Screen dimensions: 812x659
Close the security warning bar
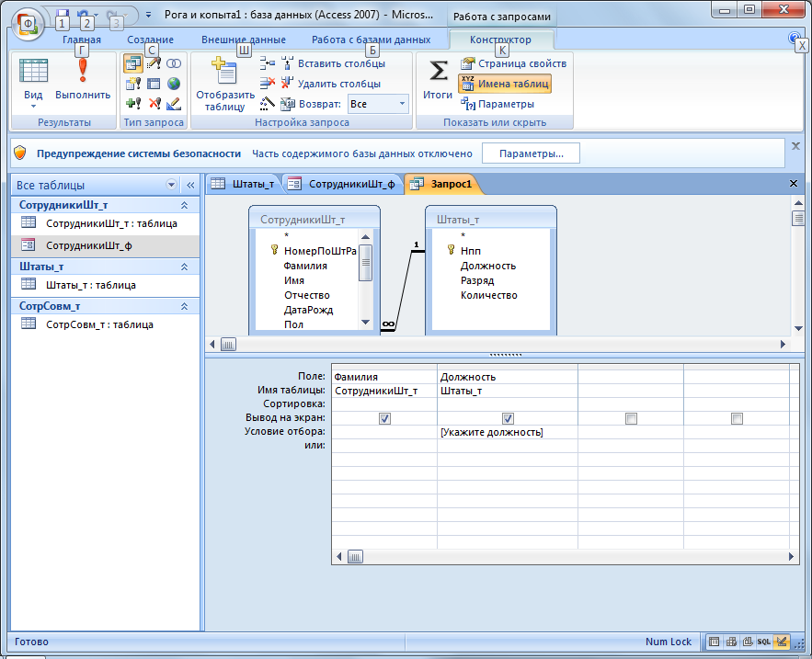click(x=796, y=146)
